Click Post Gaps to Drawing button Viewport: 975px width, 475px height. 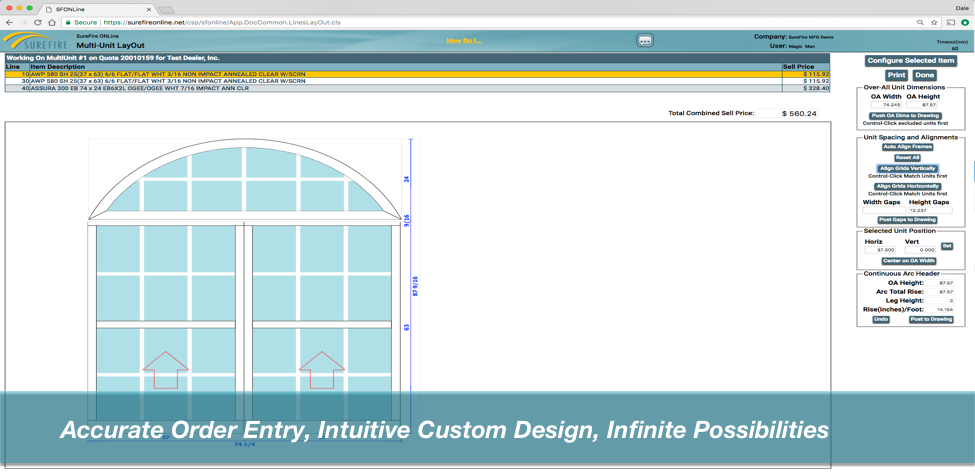click(x=907, y=219)
